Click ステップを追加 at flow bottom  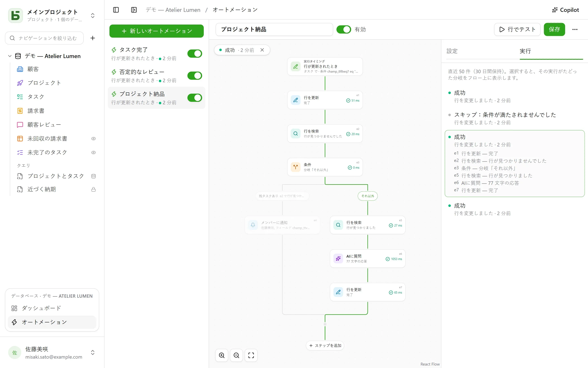click(x=325, y=345)
